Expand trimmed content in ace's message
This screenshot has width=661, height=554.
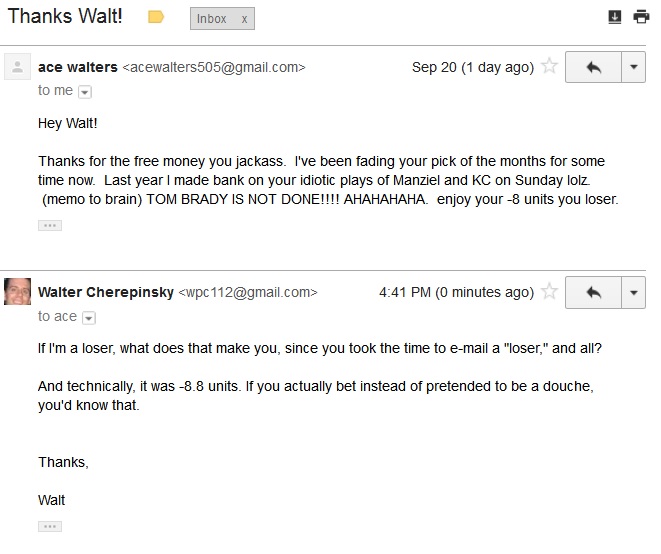tap(50, 226)
